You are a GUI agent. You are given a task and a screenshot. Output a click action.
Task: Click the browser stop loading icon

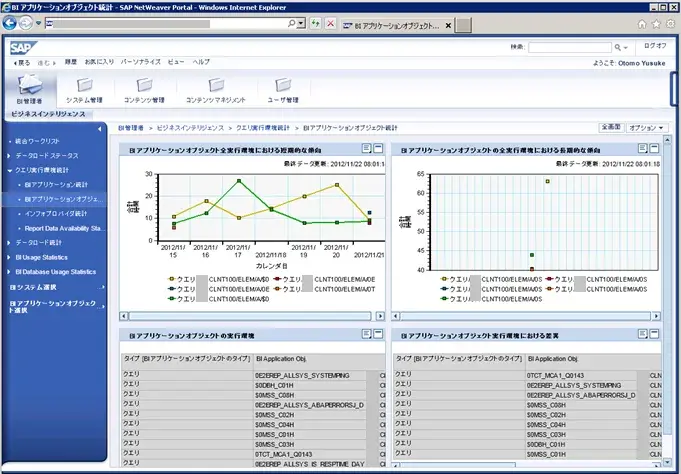coord(331,22)
